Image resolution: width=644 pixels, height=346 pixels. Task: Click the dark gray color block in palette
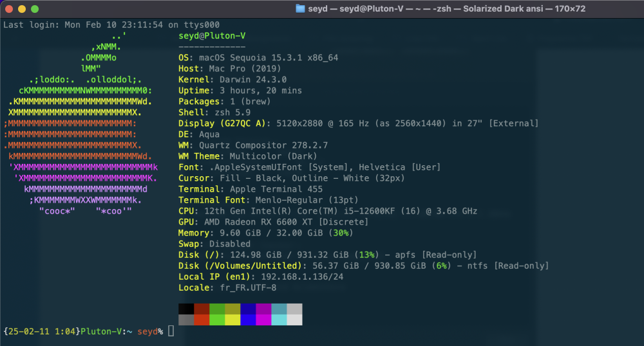pos(186,320)
